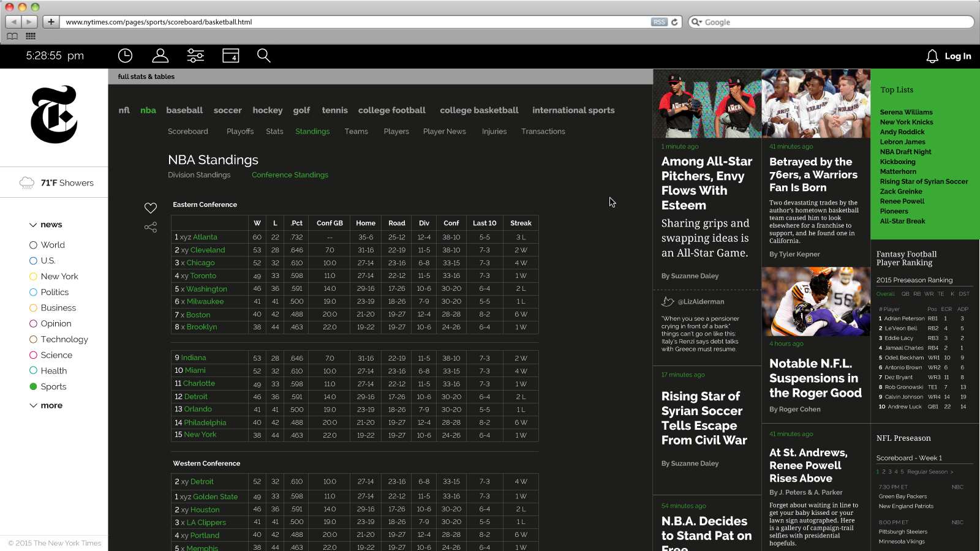
Task: Click Log In button
Action: (x=958, y=56)
